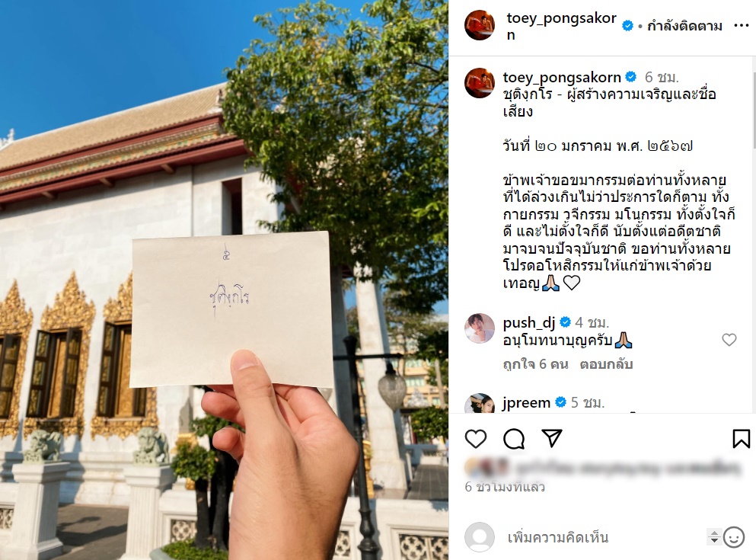Click push_dj's profile avatar

pyautogui.click(x=480, y=328)
